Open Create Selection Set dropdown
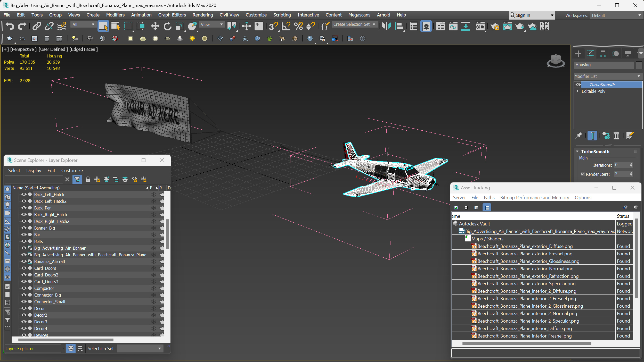 click(355, 24)
